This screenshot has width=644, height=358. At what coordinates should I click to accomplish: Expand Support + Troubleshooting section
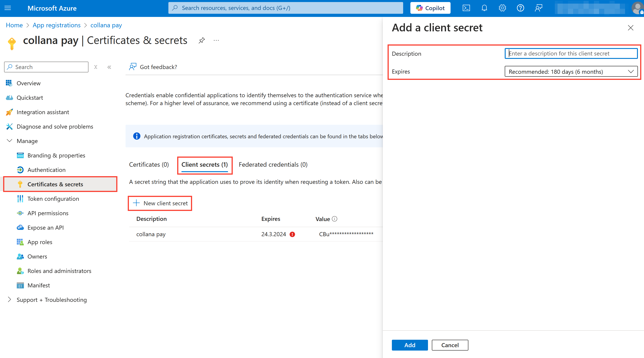coord(9,300)
